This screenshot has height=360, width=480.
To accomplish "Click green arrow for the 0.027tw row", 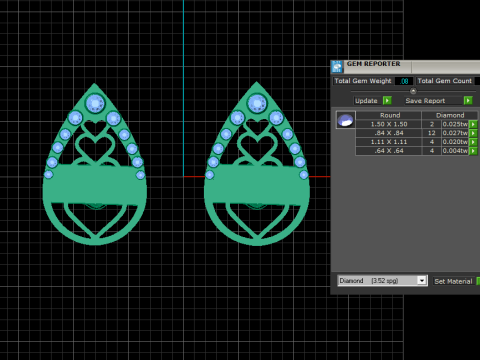I will pos(473,133).
